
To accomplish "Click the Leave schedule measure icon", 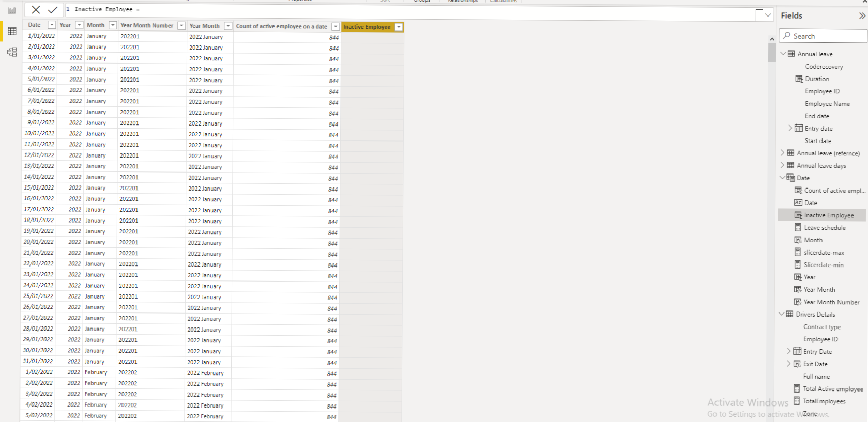I will 798,227.
